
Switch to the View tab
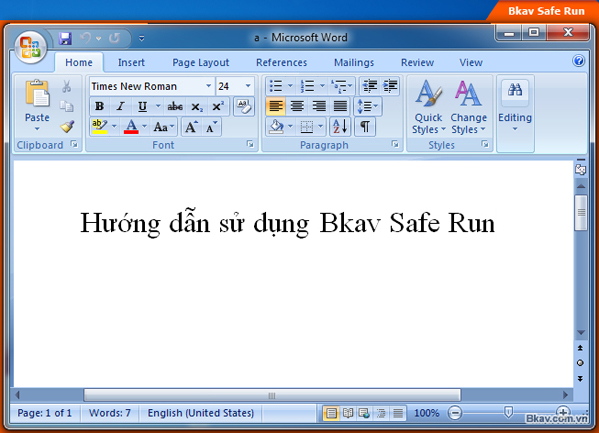click(471, 62)
